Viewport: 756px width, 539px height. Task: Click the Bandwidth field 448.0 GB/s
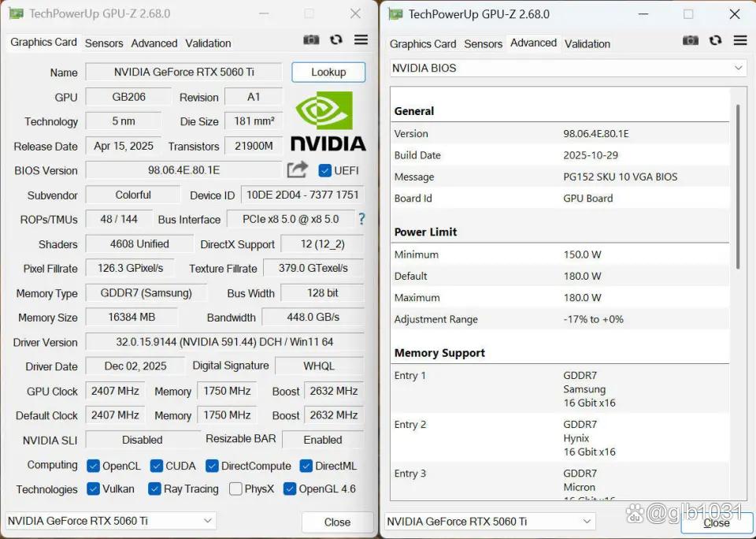tap(313, 318)
